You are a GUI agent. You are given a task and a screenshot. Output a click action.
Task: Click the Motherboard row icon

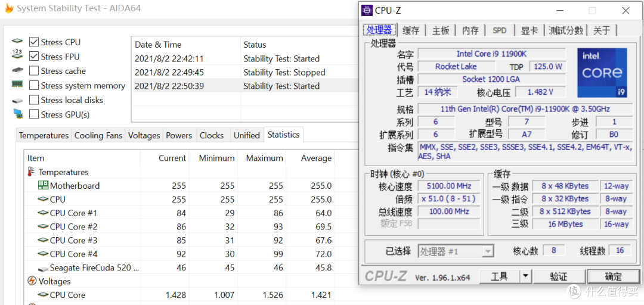(43, 185)
